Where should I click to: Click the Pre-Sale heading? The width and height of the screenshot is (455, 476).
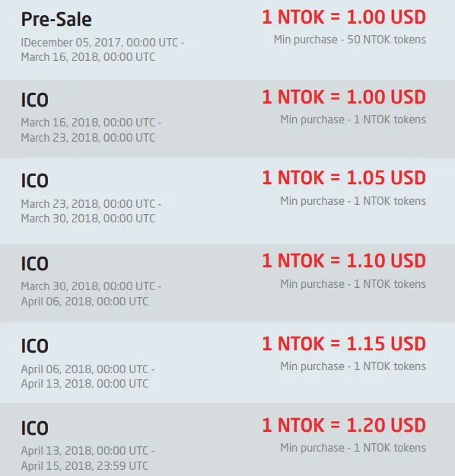(56, 20)
